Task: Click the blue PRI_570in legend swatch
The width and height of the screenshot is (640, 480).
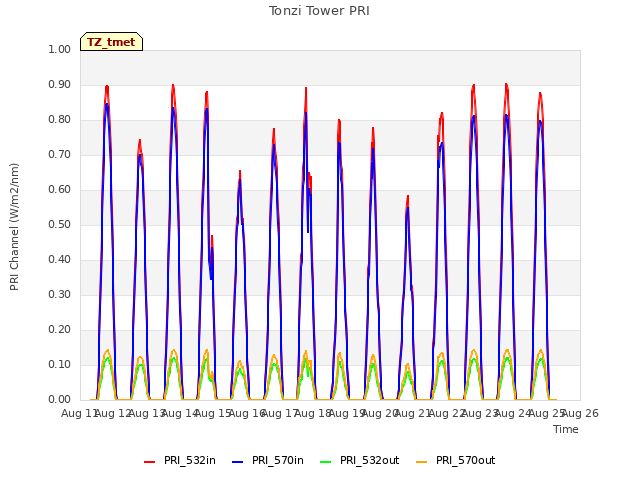Action: [238, 461]
